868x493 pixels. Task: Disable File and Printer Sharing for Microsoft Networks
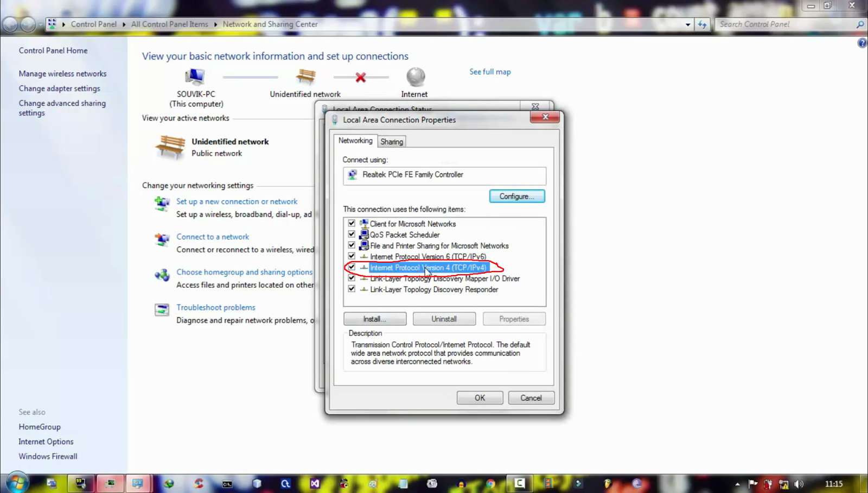[x=352, y=245]
